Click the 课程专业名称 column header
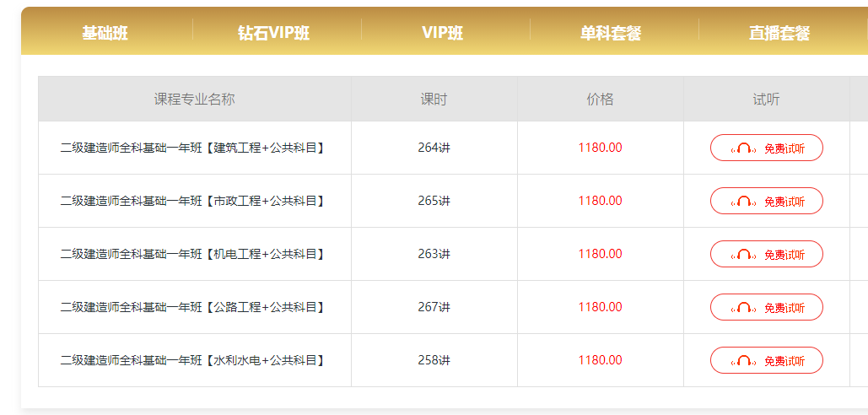 (194, 99)
